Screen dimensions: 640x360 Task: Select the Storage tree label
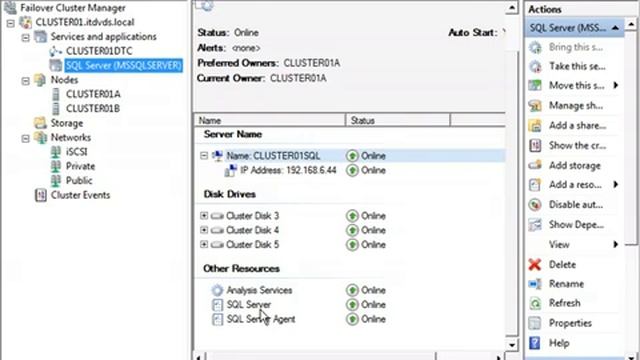tap(67, 123)
